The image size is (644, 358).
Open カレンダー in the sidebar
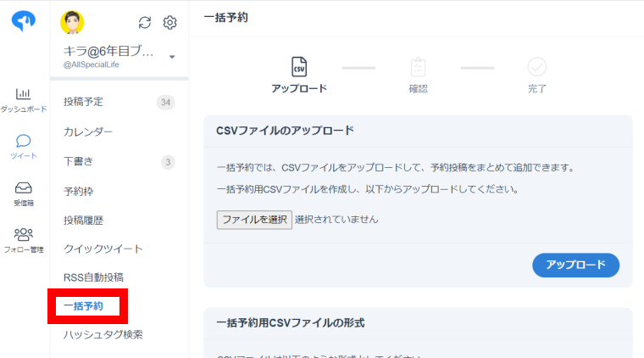[88, 131]
